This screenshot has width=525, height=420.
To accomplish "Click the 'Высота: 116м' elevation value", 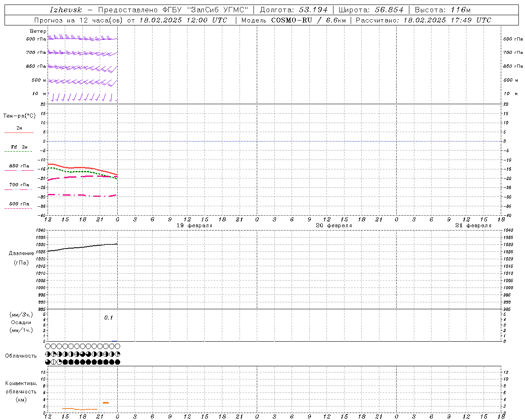I will click(443, 10).
